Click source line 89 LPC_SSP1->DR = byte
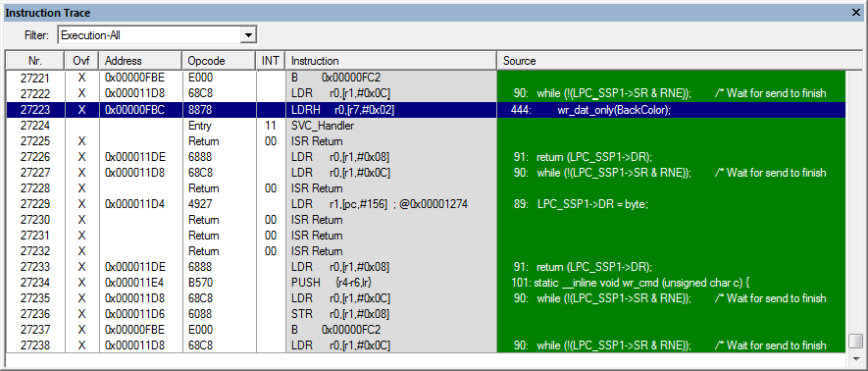 582,204
